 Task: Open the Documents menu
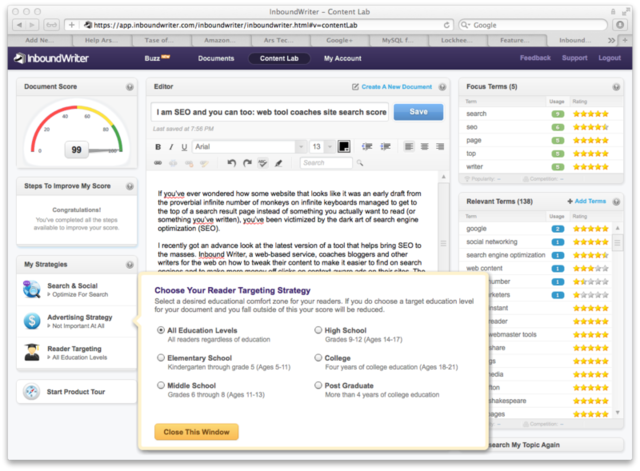[216, 58]
